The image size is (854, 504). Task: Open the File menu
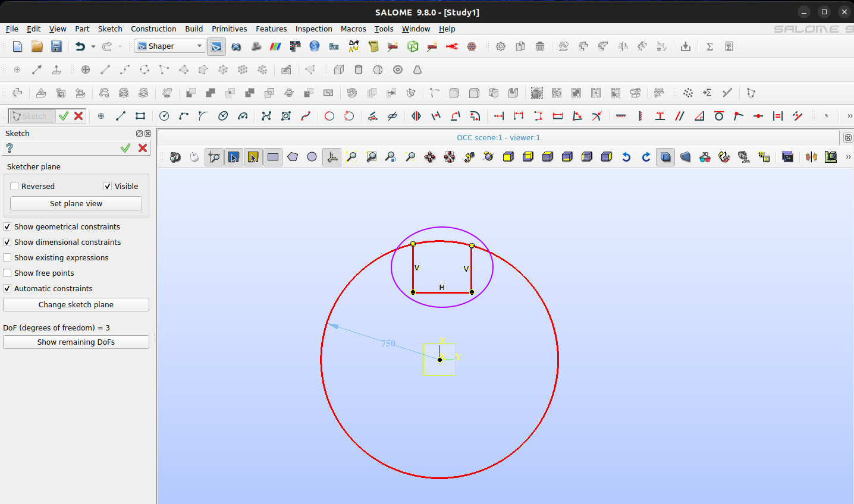click(12, 29)
